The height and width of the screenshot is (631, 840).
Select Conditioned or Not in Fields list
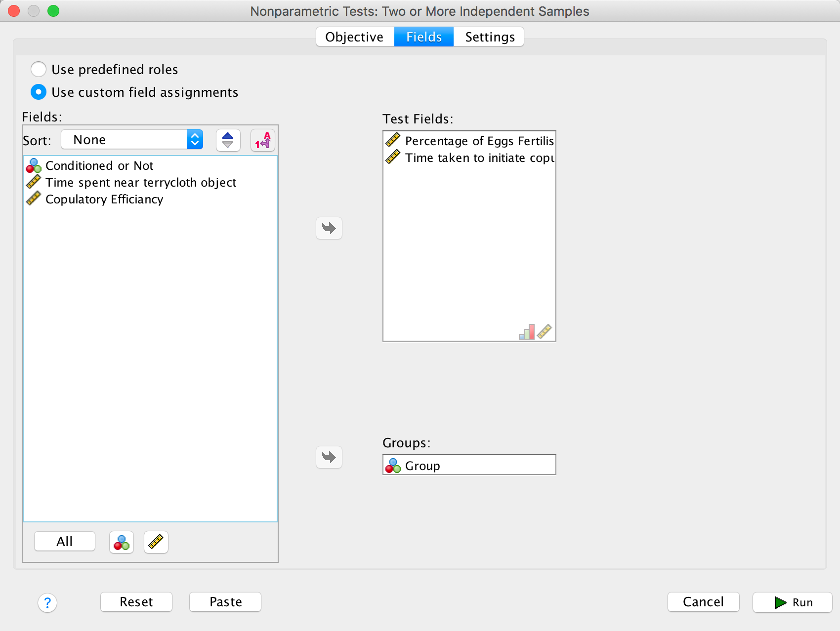coord(99,166)
